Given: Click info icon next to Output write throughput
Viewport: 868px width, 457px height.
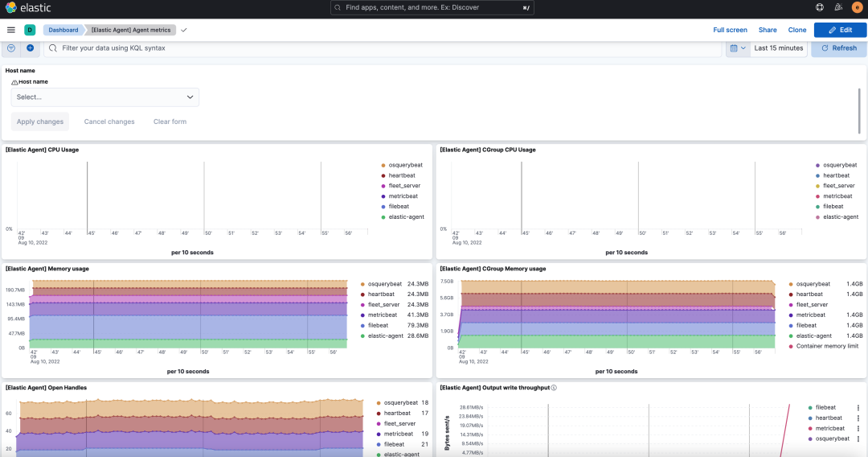Looking at the screenshot, I should click(x=554, y=388).
